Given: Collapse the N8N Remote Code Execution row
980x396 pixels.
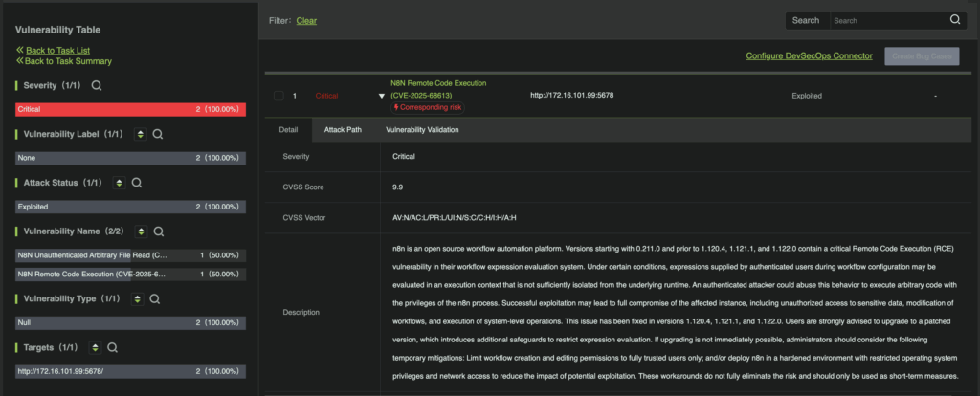Looking at the screenshot, I should tap(382, 96).
